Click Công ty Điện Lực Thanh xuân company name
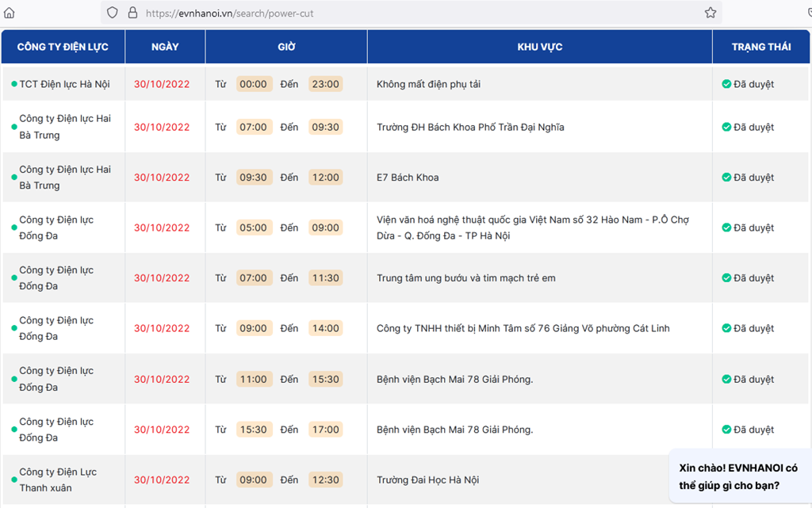 point(58,479)
